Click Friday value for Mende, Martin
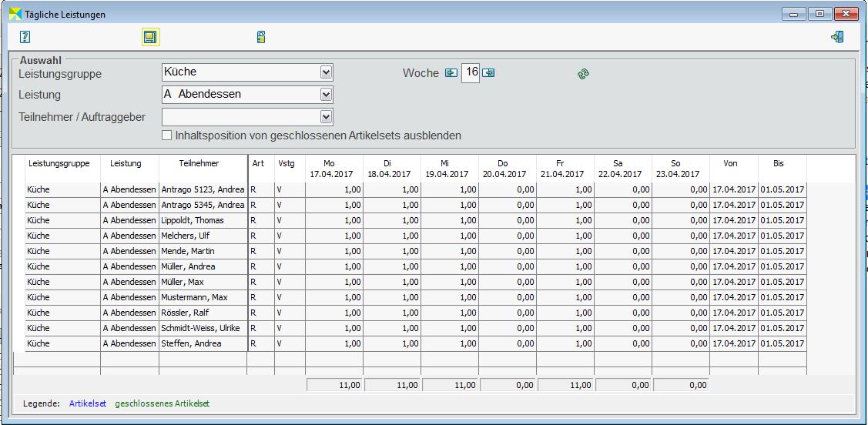Viewport: 868px width, 425px height. (565, 251)
